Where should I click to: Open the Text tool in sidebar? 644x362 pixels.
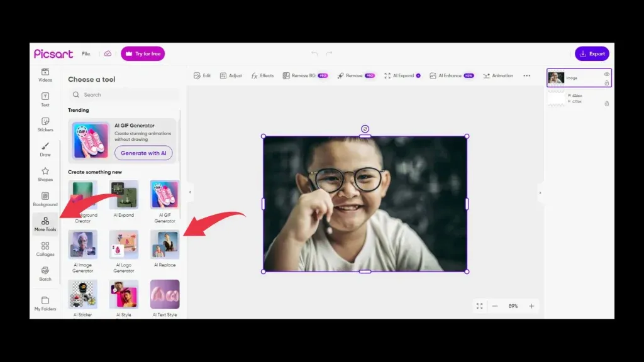coord(45,99)
